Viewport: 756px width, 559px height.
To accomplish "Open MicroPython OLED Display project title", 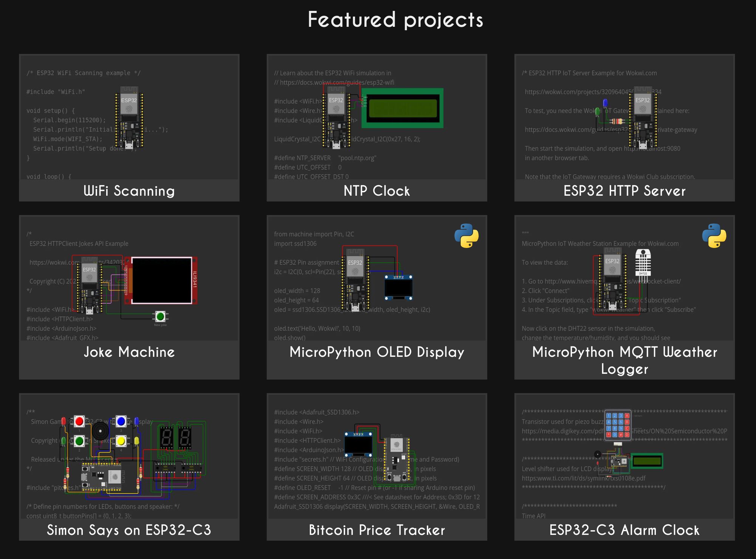I will pos(376,352).
